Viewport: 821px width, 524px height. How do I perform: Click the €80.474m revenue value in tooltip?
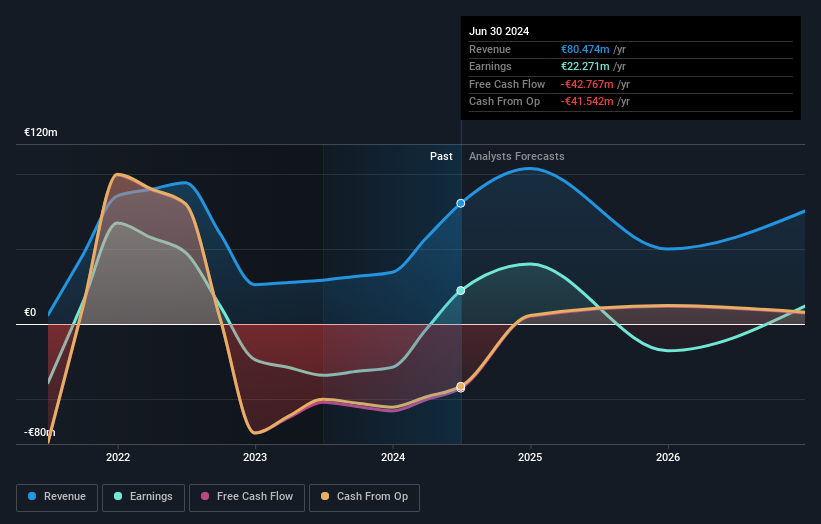(x=585, y=49)
